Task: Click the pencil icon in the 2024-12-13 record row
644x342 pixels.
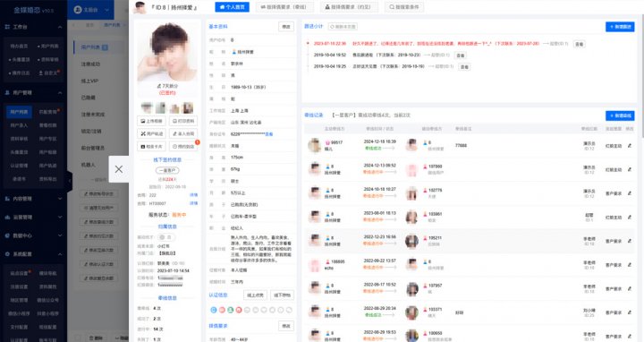Action: [629, 169]
